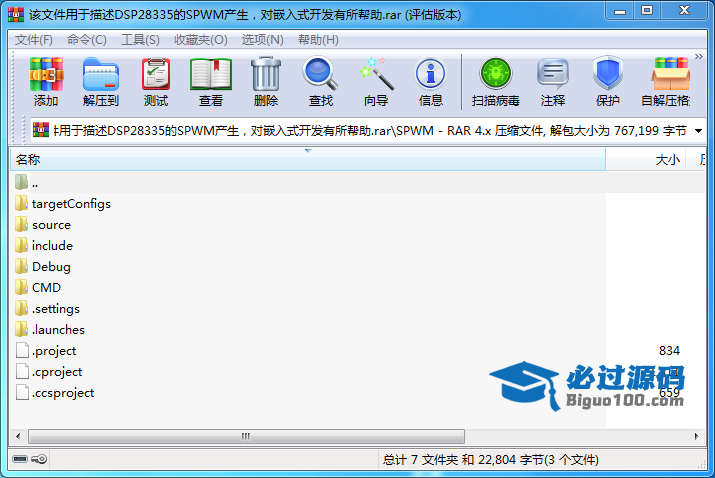Open the address bar path dropdown
The width and height of the screenshot is (715, 478).
pos(698,131)
